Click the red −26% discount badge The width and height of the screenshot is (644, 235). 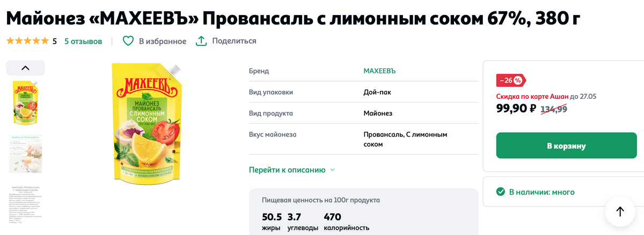(x=511, y=80)
